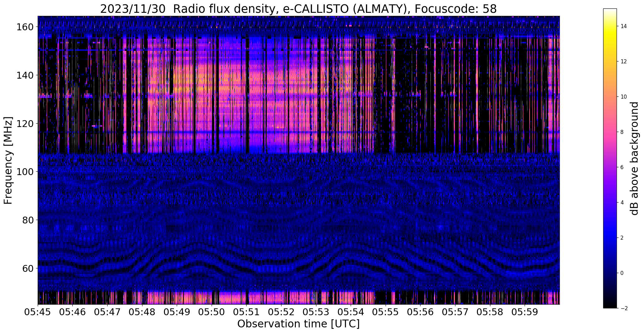Viewport: 644px width, 333px height.
Task: Select the 05:45 time tick label
Action: point(38,312)
